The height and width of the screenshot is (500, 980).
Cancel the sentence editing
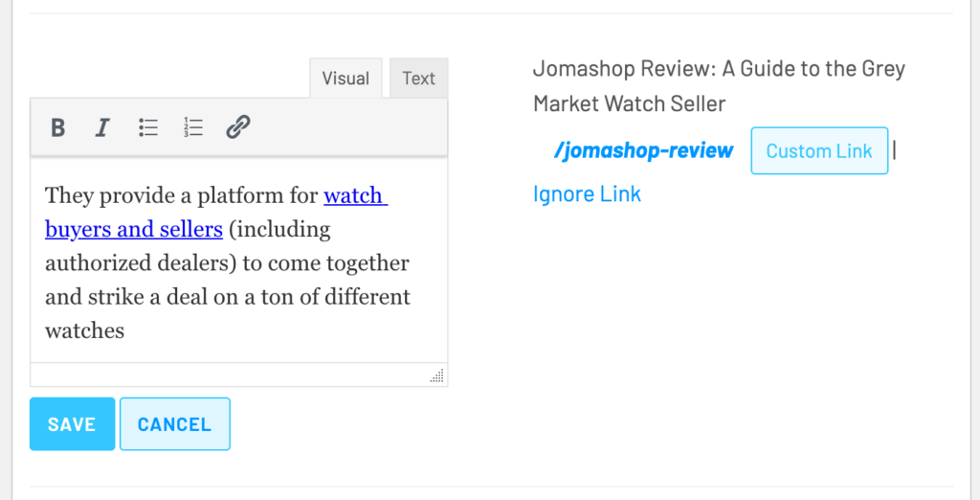[175, 423]
